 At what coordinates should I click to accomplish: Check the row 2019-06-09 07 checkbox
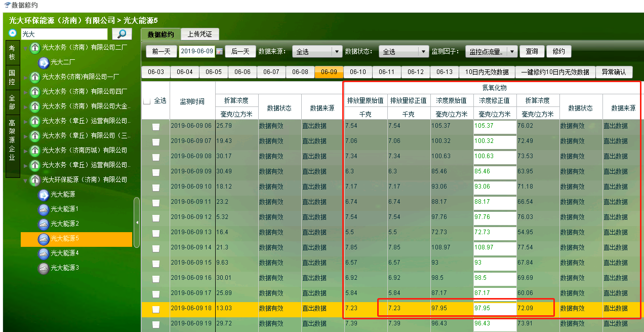point(156,142)
